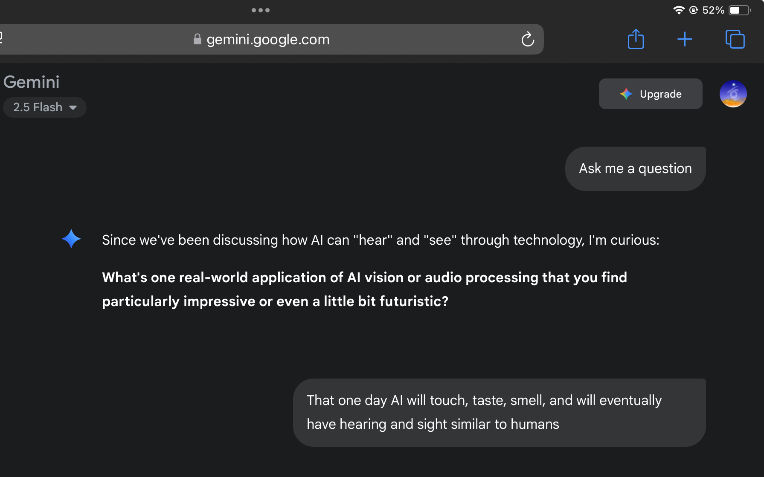Click the Gemini title text

[31, 82]
